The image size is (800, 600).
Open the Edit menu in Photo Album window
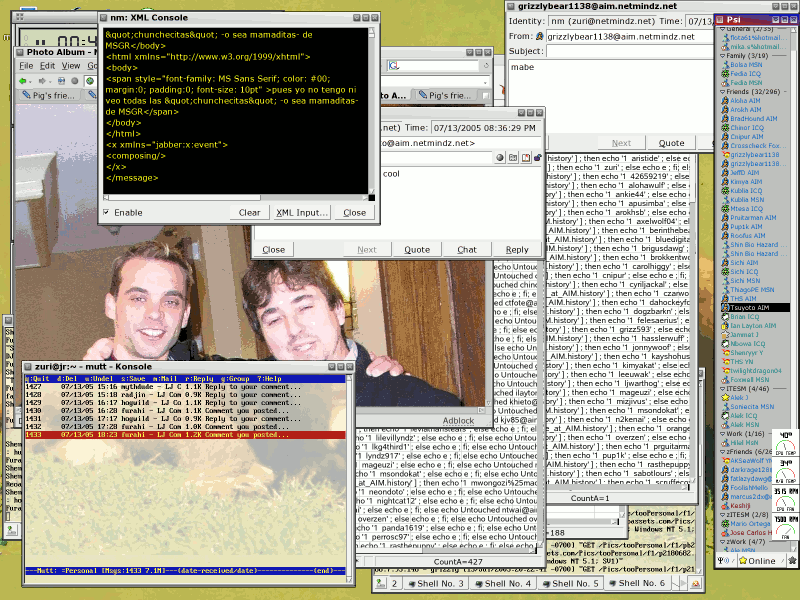click(x=47, y=66)
